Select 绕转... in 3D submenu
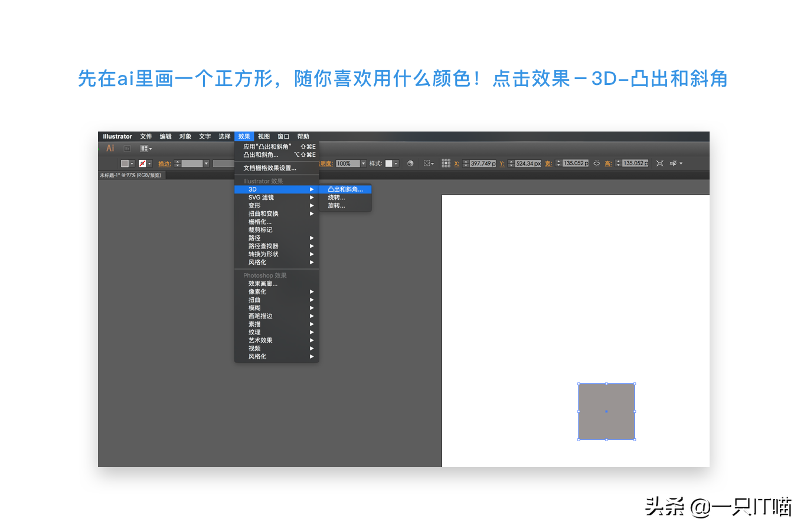The height and width of the screenshot is (532, 807). 345,198
